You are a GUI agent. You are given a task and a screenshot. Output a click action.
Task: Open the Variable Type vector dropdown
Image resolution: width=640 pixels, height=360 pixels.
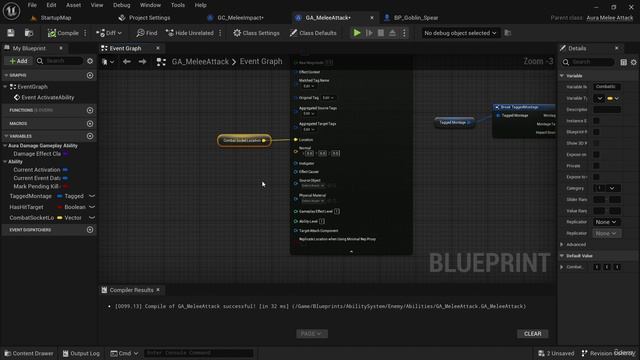[x=613, y=98]
